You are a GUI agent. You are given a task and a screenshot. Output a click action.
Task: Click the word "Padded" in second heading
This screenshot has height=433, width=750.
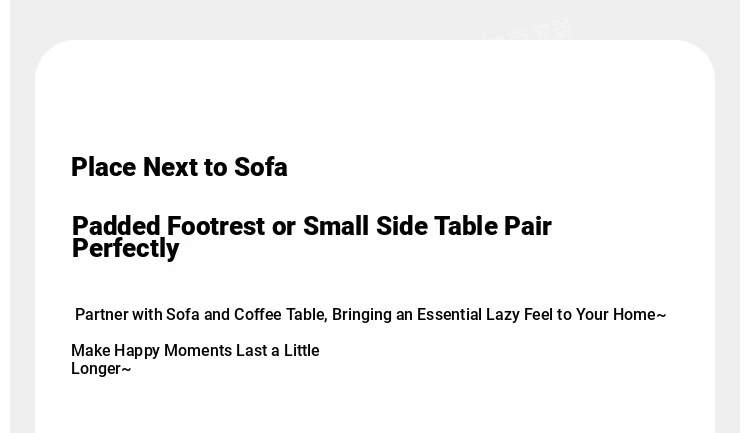click(116, 226)
